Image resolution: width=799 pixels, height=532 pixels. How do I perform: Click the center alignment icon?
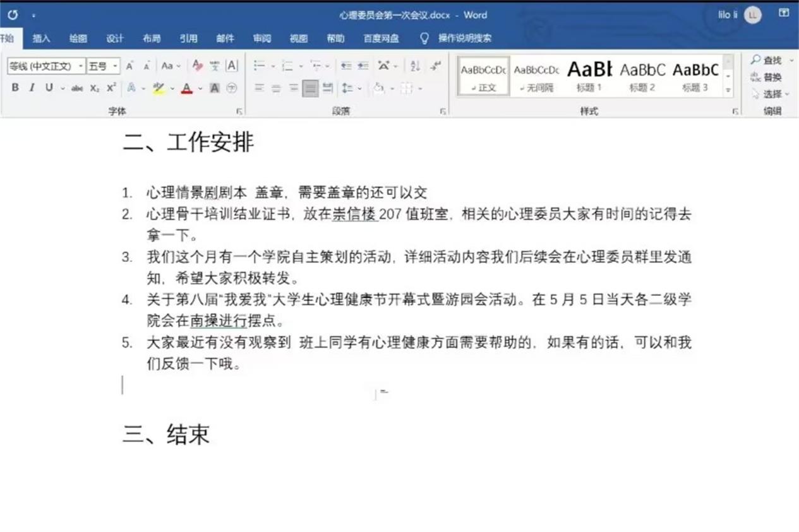pos(276,88)
